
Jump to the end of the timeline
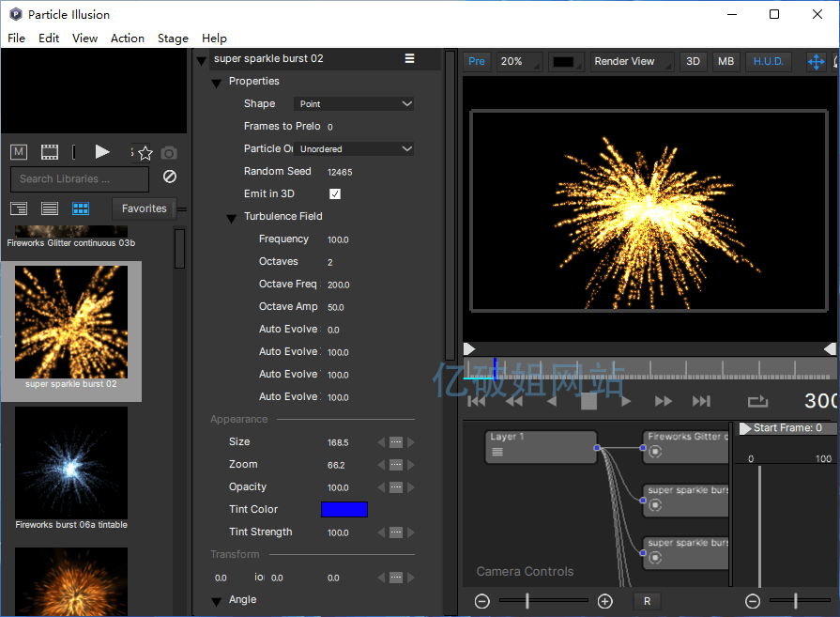click(x=700, y=401)
